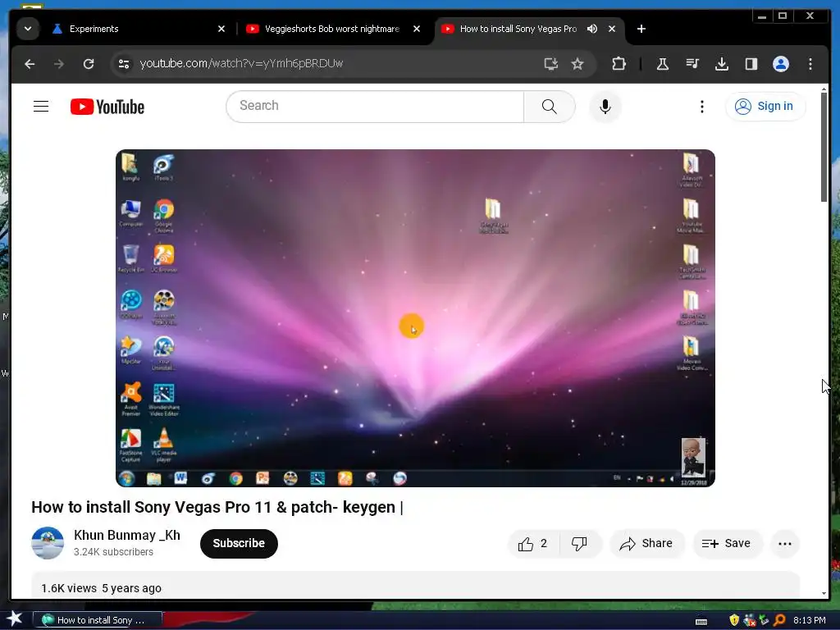Image resolution: width=840 pixels, height=630 pixels.
Task: Toggle the browser side panel
Action: click(x=751, y=64)
